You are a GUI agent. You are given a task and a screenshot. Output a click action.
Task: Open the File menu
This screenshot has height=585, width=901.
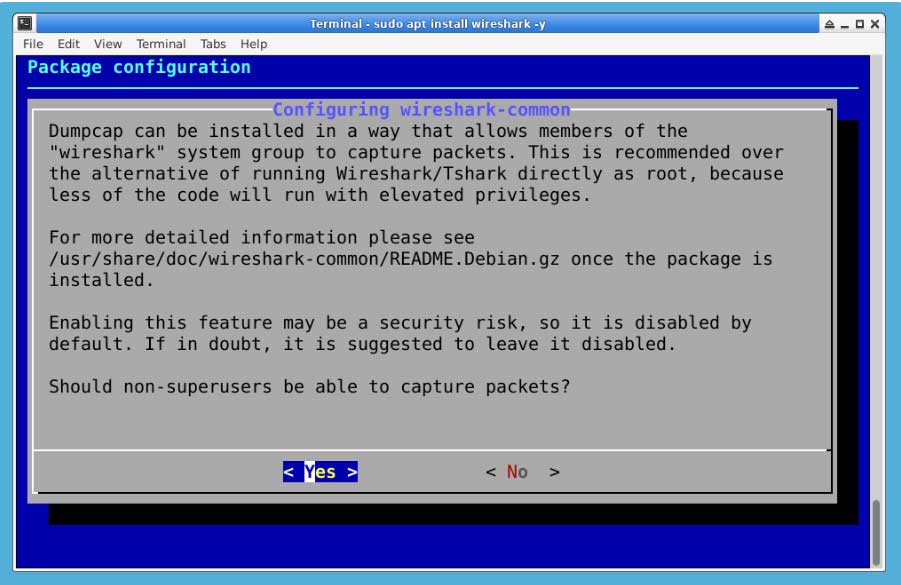tap(33, 44)
